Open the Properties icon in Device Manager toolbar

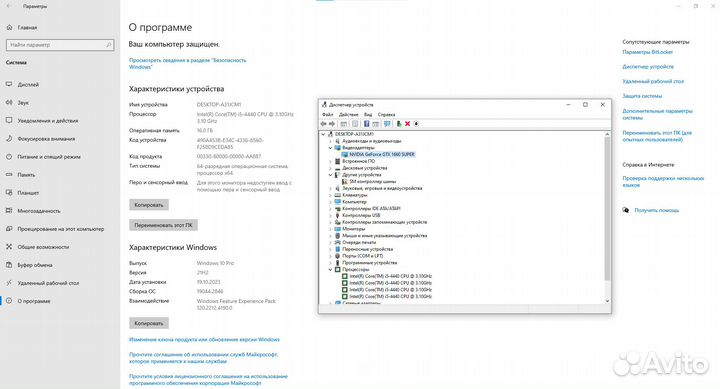coord(355,124)
